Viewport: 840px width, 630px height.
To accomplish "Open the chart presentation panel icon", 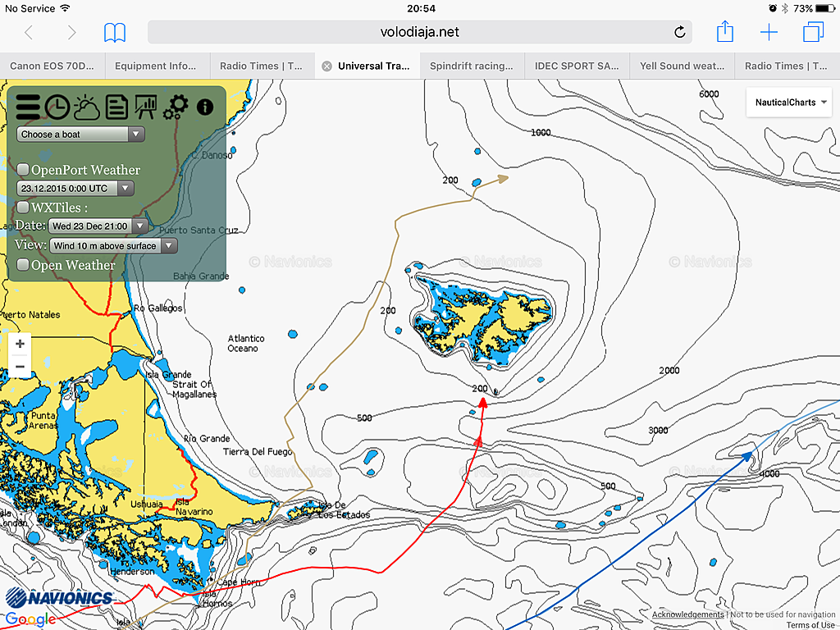I will point(146,107).
